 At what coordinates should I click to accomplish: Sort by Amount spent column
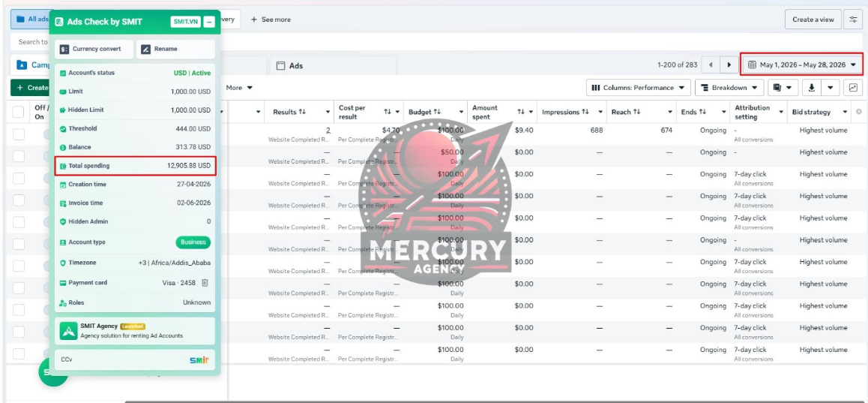(x=520, y=111)
